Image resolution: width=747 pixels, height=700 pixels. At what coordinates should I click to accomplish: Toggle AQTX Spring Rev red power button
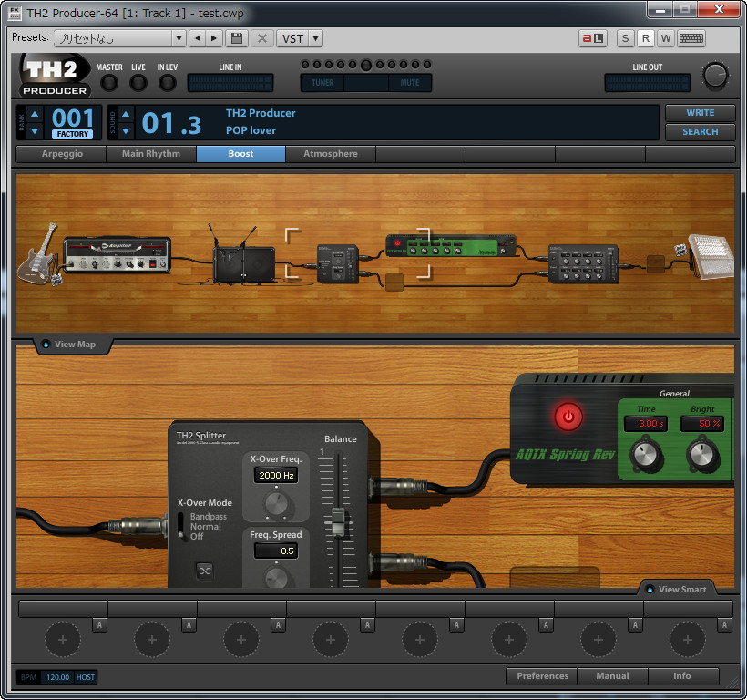point(568,417)
